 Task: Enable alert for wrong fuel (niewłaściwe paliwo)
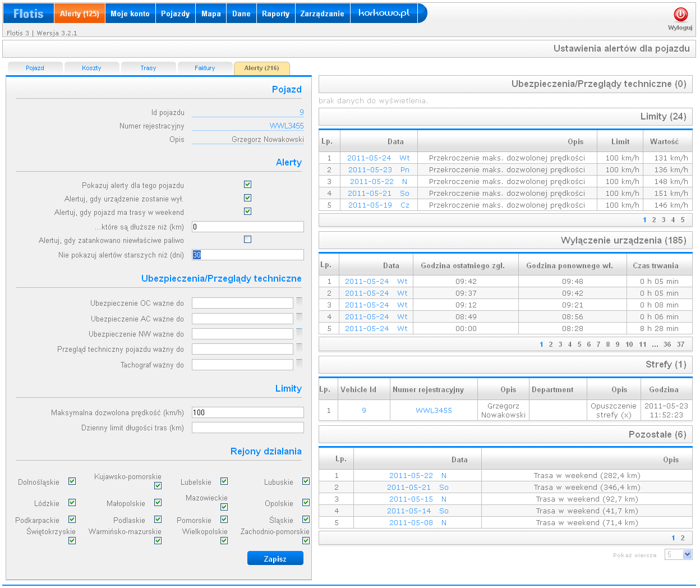[x=247, y=240]
